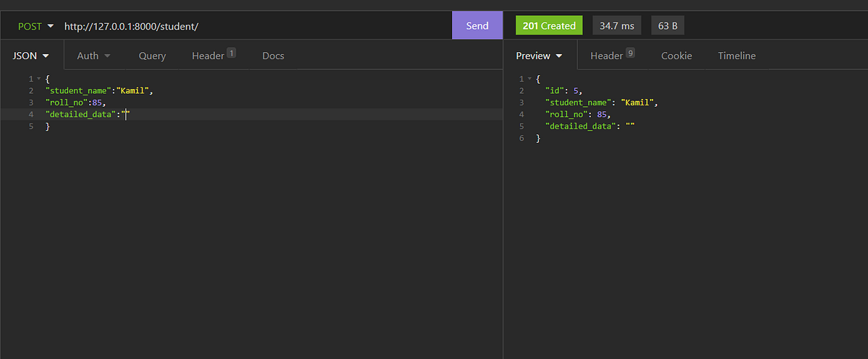This screenshot has width=868, height=359.
Task: Click the student_name line in request body
Action: tap(251, 91)
